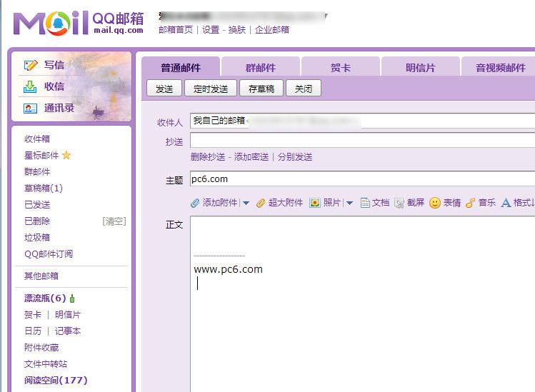Click the 抄送 cc input field
Viewport: 535px width, 392px height.
point(362,140)
